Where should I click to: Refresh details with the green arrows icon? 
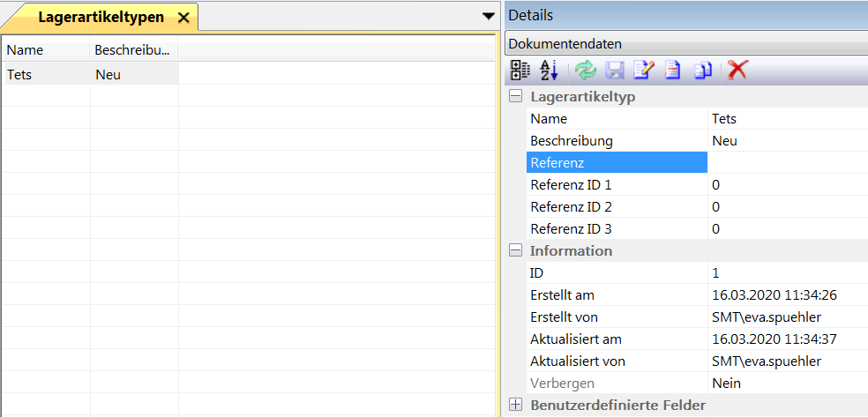point(585,71)
